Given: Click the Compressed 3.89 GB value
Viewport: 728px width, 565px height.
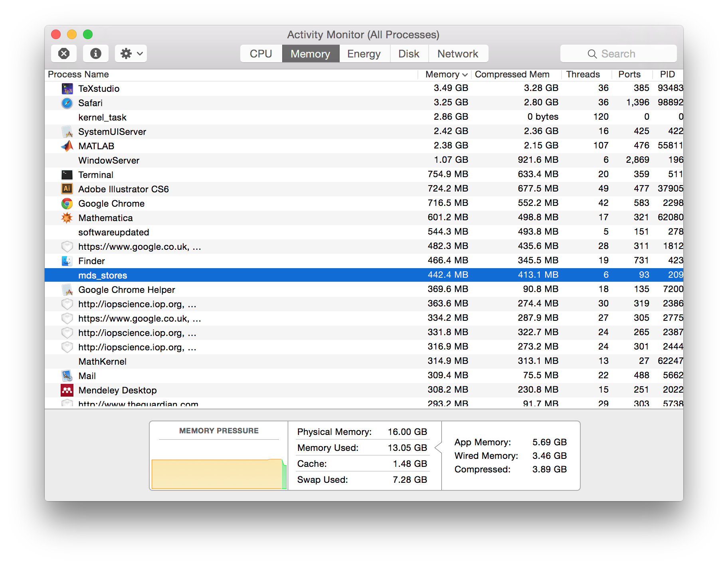Looking at the screenshot, I should click(x=550, y=469).
